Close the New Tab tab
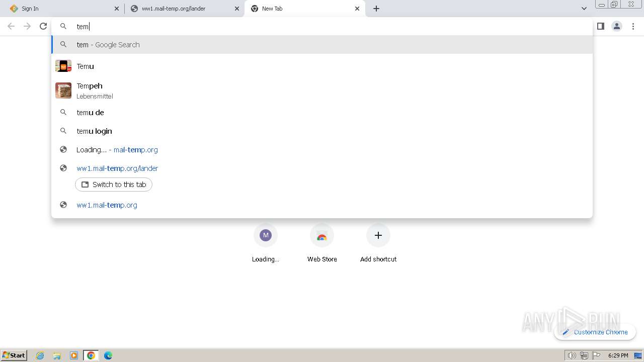644x362 pixels. (357, 9)
